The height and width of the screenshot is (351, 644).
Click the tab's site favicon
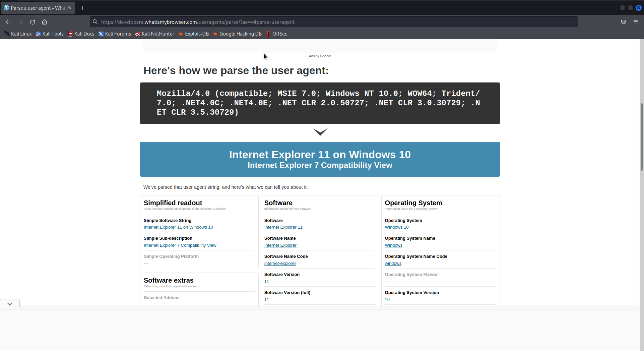[6, 8]
